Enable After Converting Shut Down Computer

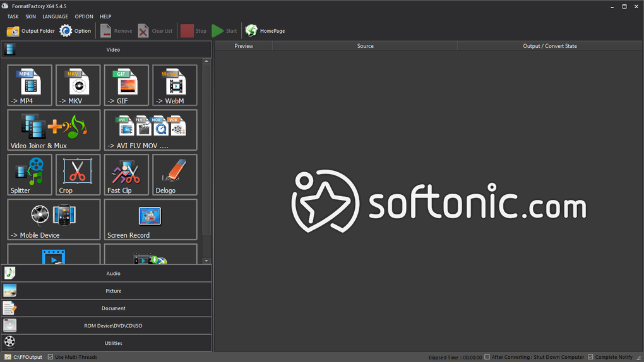click(487, 357)
